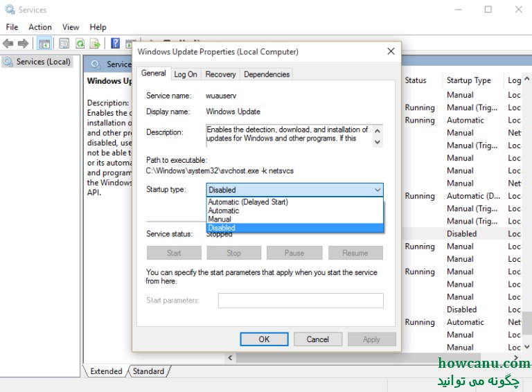Switch to the Dependencies tab
Screen dimensions: 532x392
click(267, 74)
